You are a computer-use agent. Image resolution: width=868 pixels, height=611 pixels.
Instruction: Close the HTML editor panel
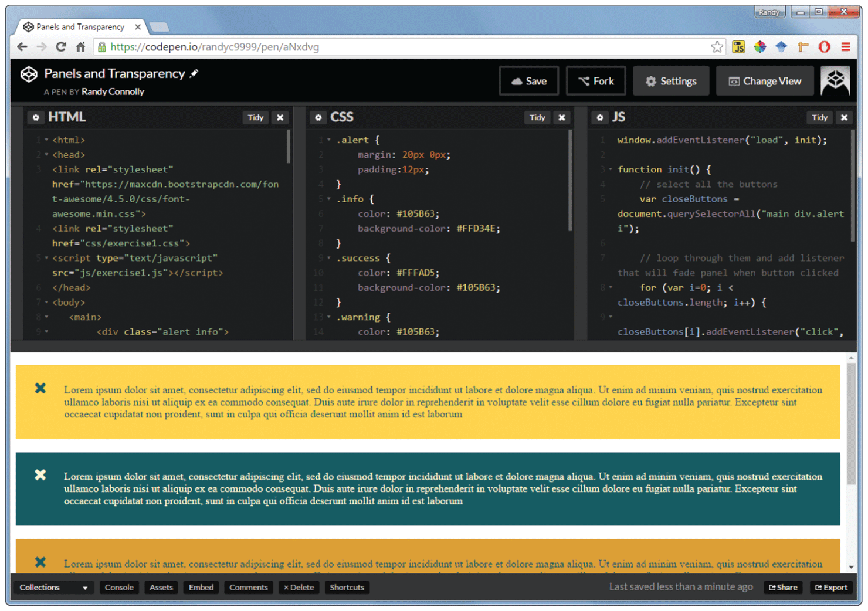[x=280, y=117]
